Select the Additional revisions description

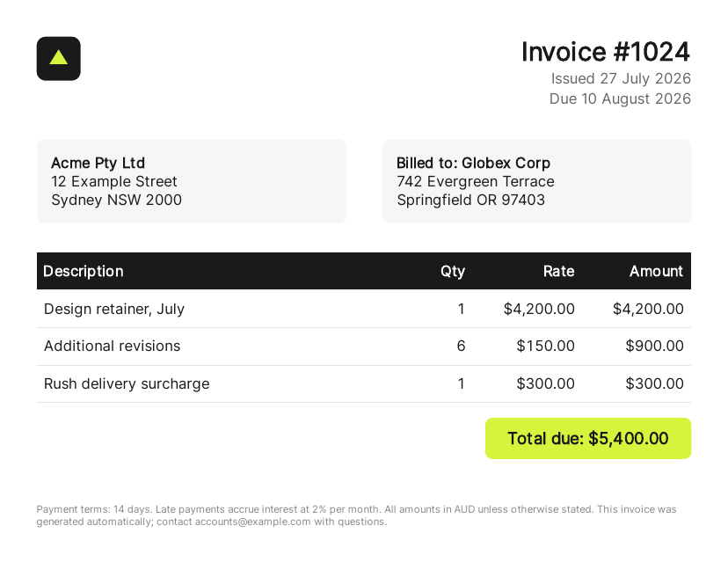(x=112, y=346)
